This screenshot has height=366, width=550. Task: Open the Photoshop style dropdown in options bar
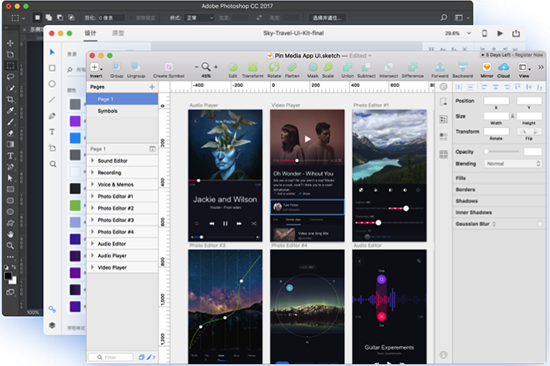[199, 18]
